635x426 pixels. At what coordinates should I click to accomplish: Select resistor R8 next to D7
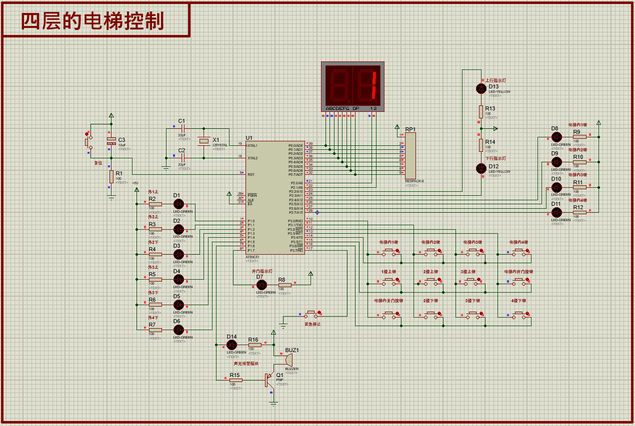(285, 285)
